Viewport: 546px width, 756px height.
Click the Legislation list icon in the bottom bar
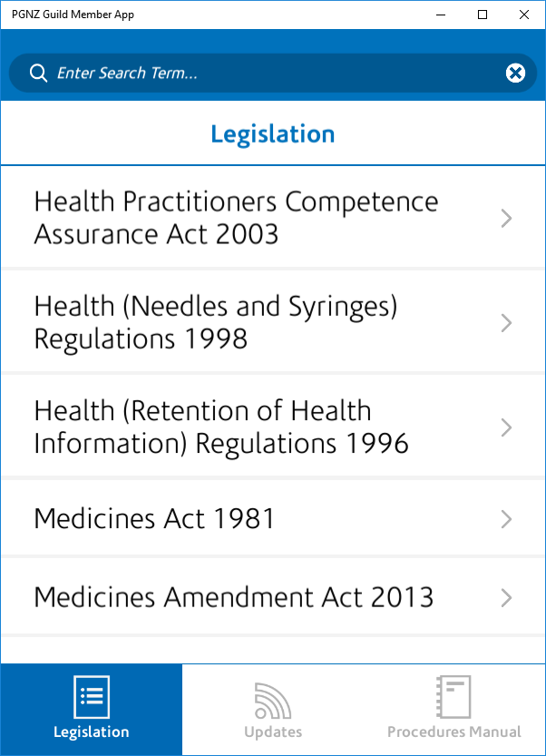point(91,697)
